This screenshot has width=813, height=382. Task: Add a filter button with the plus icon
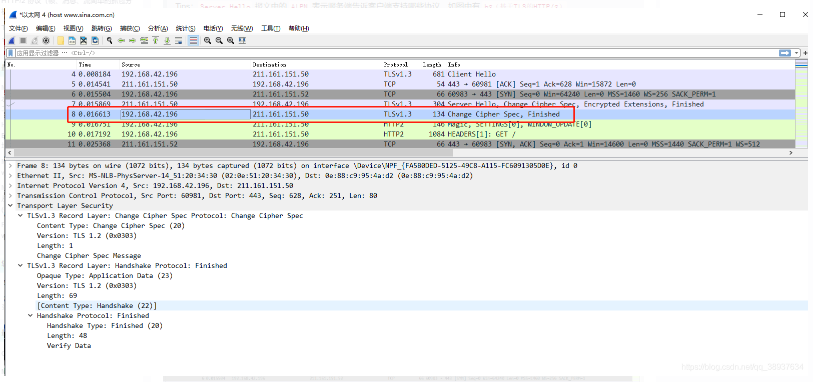pyautogui.click(x=806, y=53)
